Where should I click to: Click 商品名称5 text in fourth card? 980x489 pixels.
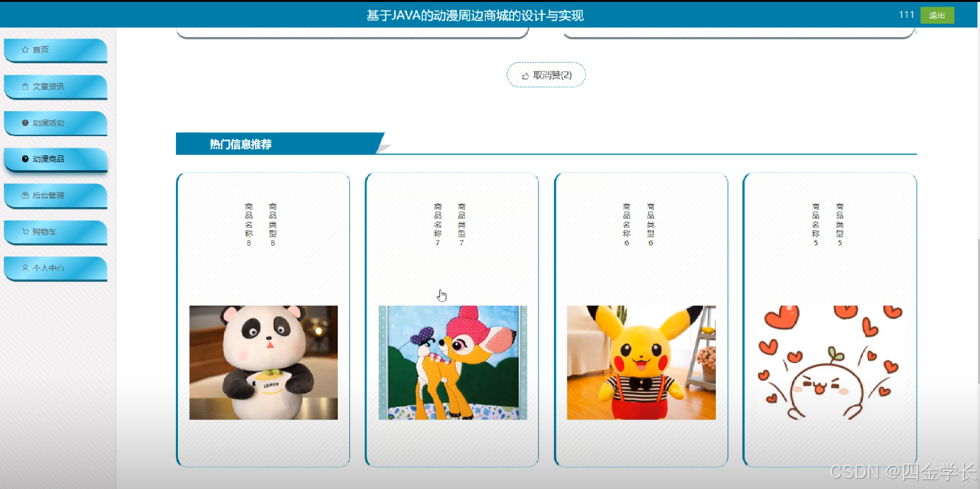[816, 224]
